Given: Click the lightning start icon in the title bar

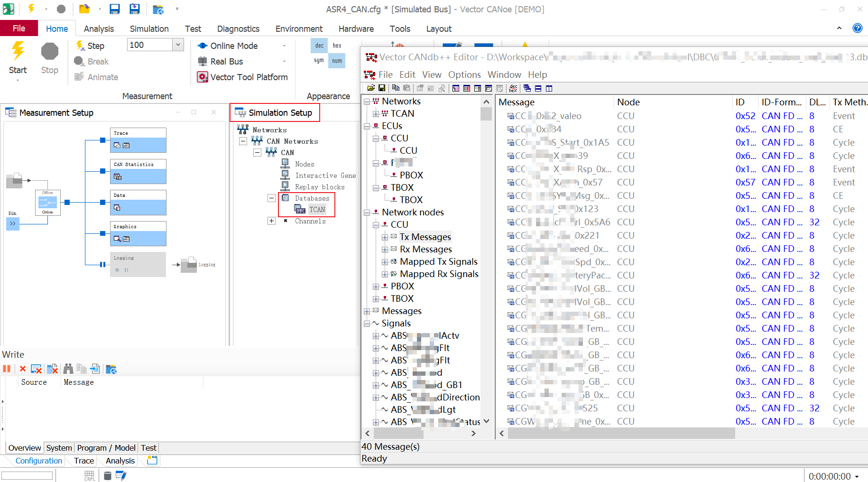Looking at the screenshot, I should [x=31, y=9].
